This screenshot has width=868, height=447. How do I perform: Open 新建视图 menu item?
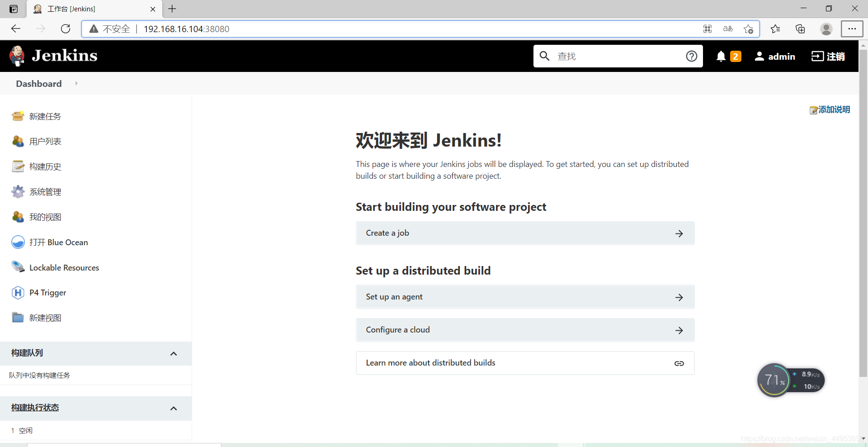[x=45, y=318]
